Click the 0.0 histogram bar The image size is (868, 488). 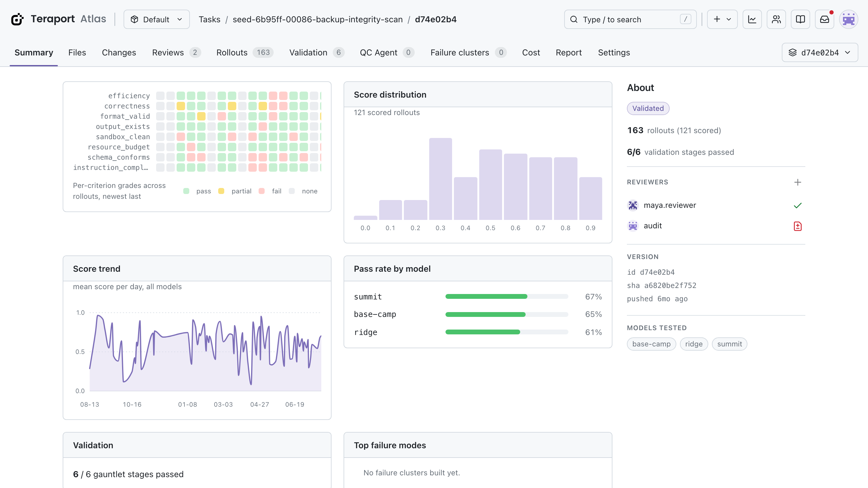coord(365,218)
